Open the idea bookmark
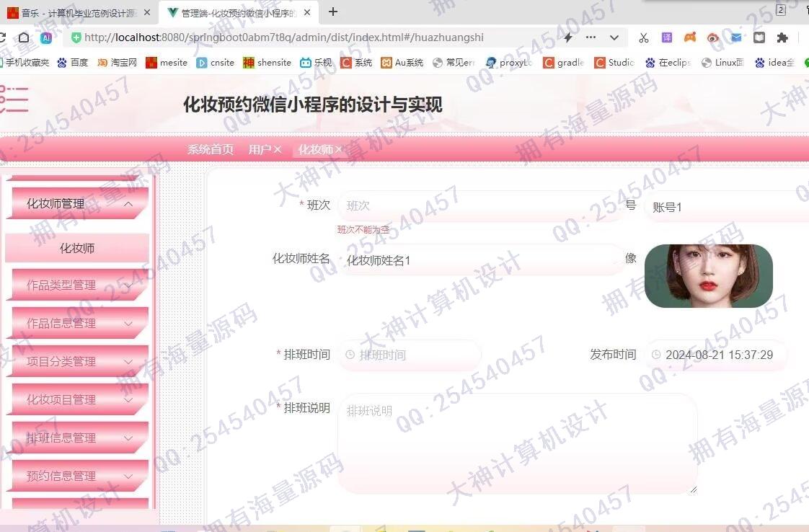 774,63
